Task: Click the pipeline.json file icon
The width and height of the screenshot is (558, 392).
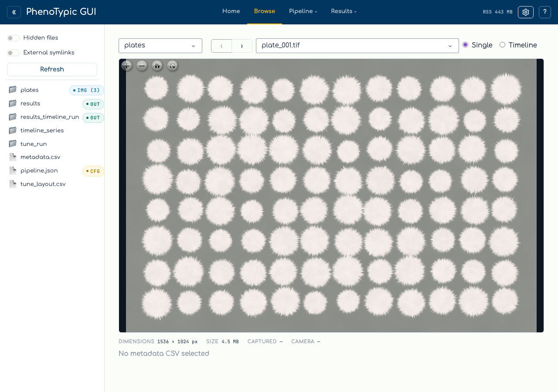Action: [x=13, y=171]
